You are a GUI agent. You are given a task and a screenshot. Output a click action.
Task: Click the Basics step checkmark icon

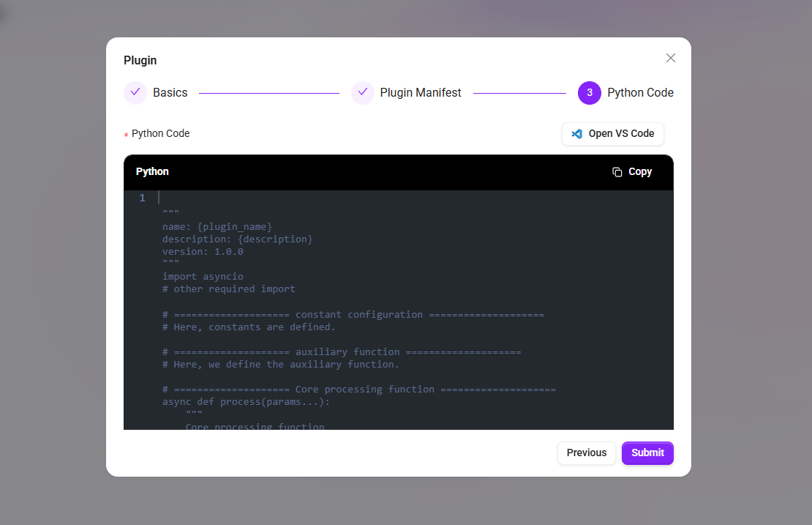click(x=135, y=93)
